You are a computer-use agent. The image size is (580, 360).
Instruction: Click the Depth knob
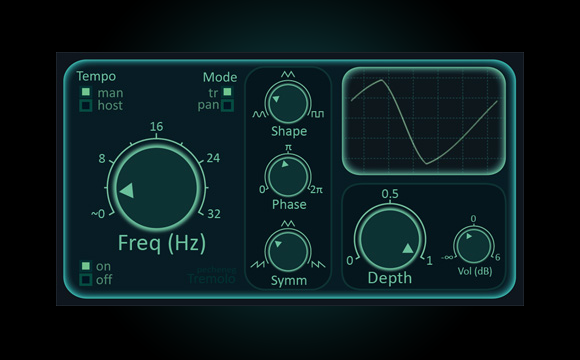[x=390, y=239]
